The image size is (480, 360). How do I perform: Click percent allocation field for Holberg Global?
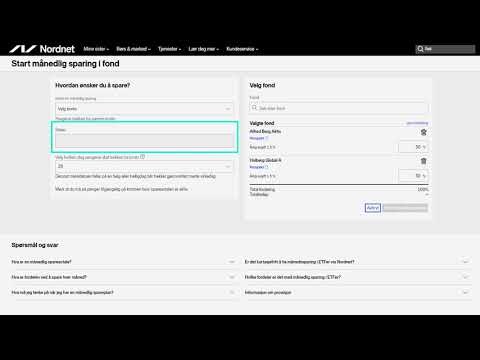coord(413,176)
